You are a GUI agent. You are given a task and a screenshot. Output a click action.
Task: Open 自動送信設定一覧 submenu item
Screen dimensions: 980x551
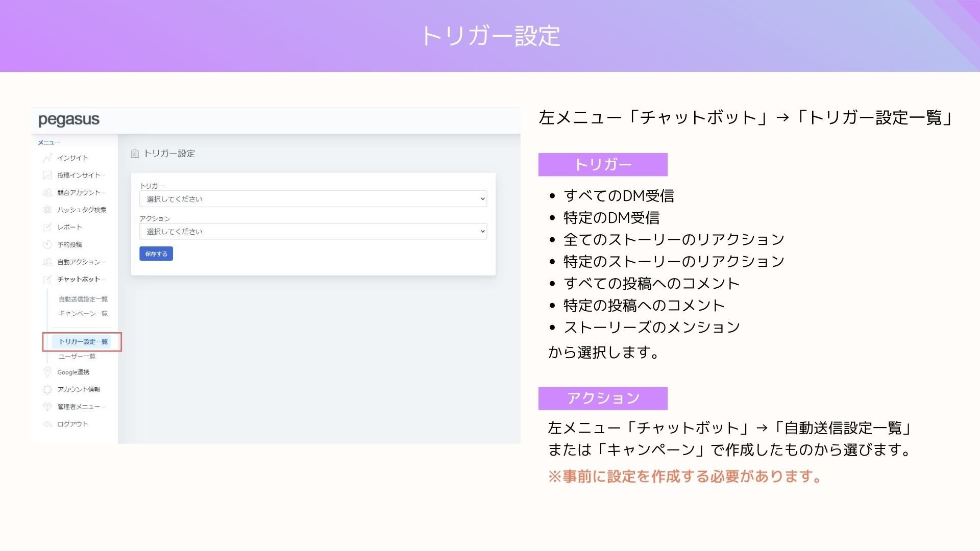pos(83,299)
